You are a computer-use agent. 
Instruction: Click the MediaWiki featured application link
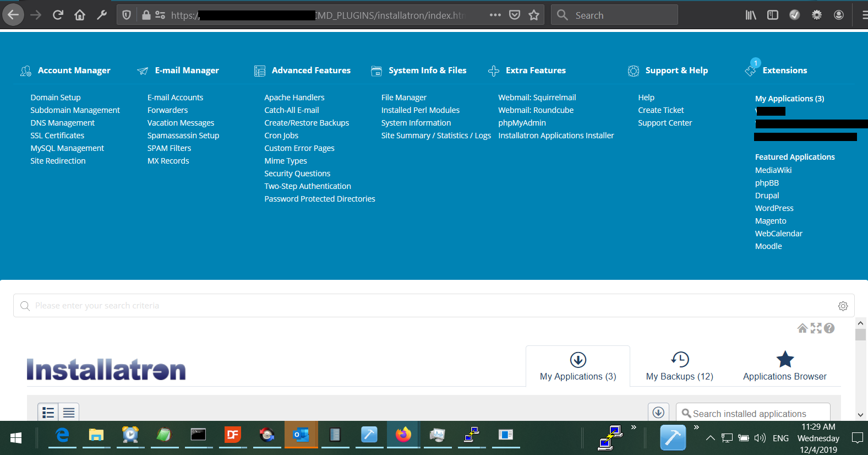click(x=773, y=170)
